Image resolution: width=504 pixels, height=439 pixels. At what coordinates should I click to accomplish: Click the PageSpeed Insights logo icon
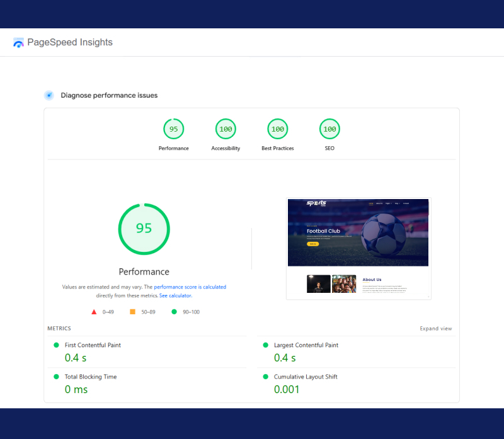coord(18,43)
